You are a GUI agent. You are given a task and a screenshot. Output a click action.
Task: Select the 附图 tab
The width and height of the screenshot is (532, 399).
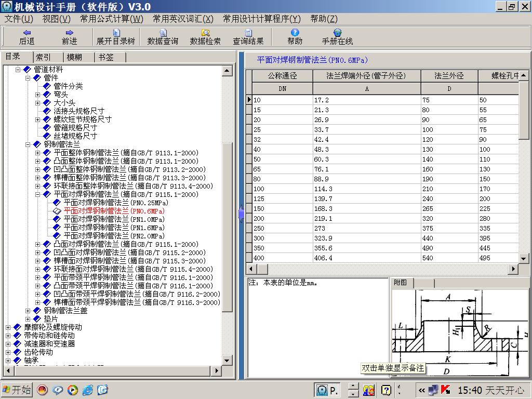(x=402, y=283)
